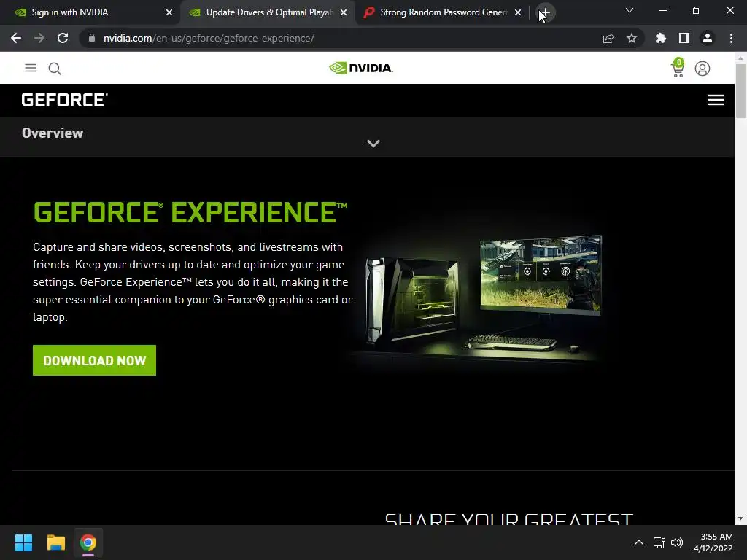
Task: Expand the Overview section chevron
Action: [x=373, y=144]
